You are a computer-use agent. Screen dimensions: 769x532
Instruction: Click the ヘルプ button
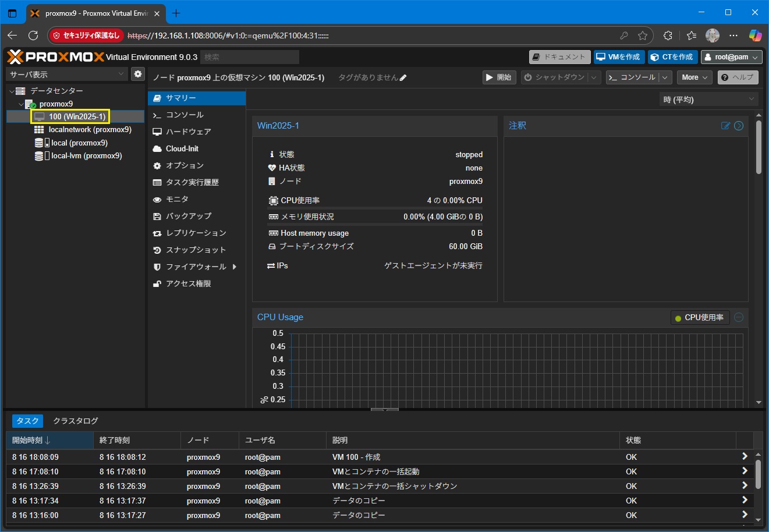(x=738, y=77)
